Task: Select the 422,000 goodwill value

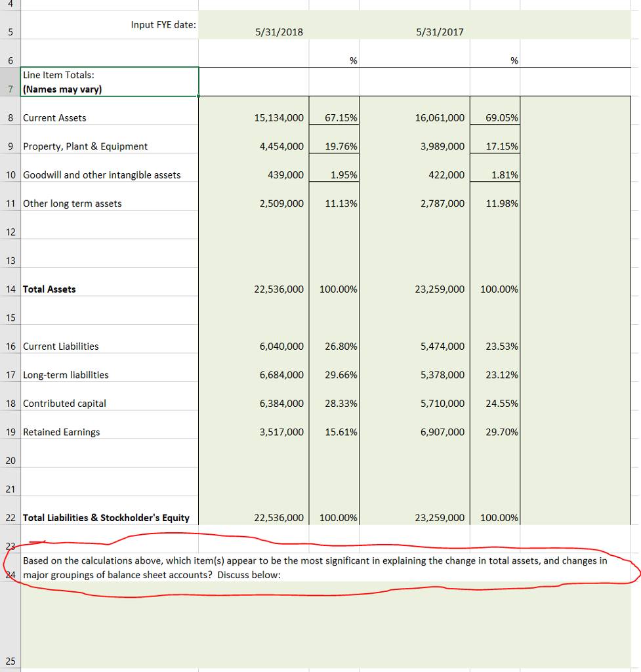Action: click(415, 168)
